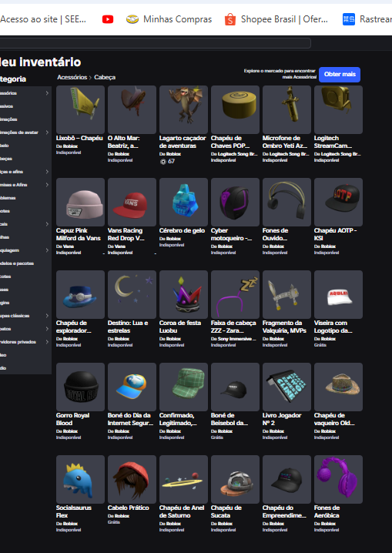Select the Coroa de festa Luobu crown
The image size is (392, 553).
[x=183, y=294]
